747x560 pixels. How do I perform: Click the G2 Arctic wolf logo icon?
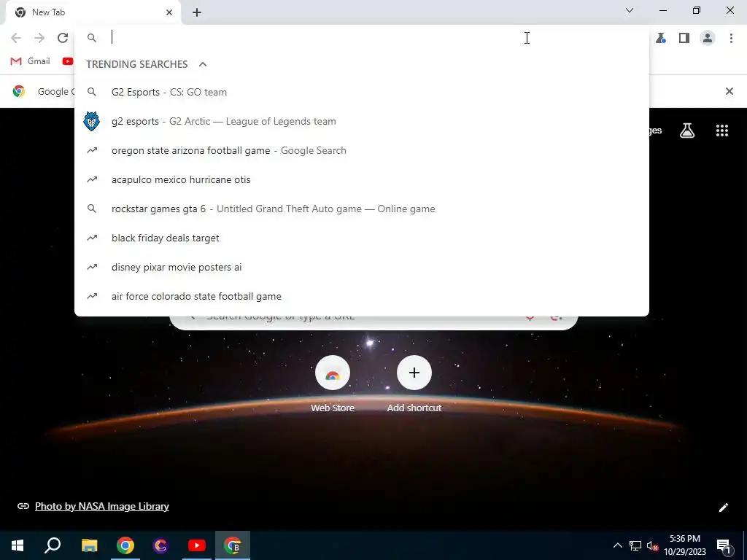point(91,122)
